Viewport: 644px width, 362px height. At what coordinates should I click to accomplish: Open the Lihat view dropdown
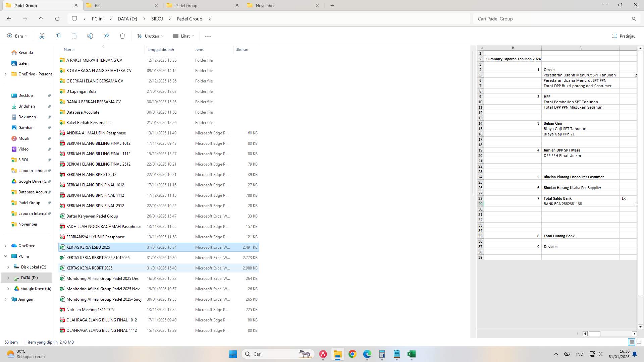pos(183,36)
